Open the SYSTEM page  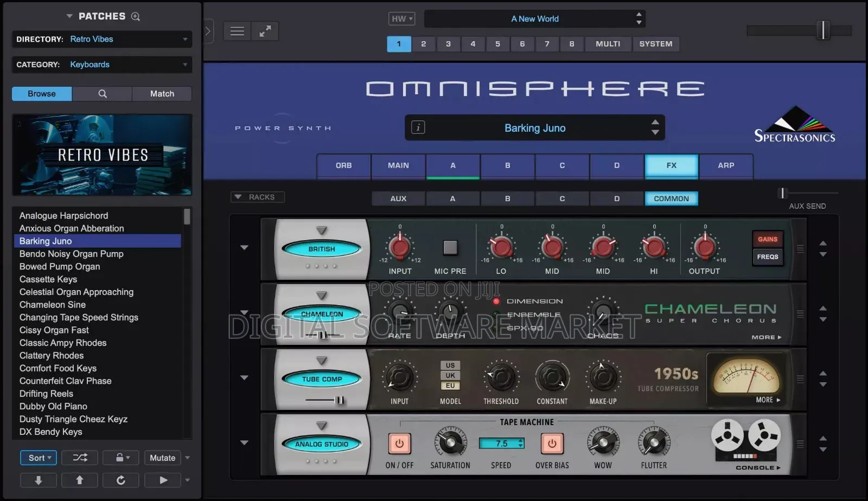click(655, 44)
